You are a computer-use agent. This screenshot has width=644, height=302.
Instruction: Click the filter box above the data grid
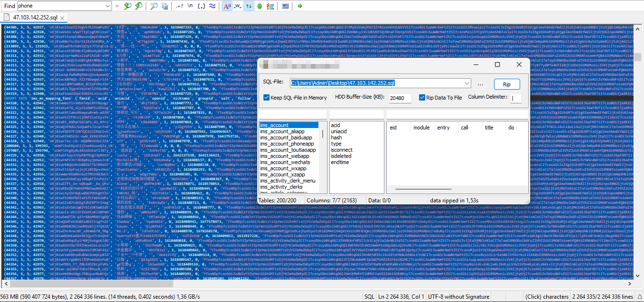pos(457,114)
